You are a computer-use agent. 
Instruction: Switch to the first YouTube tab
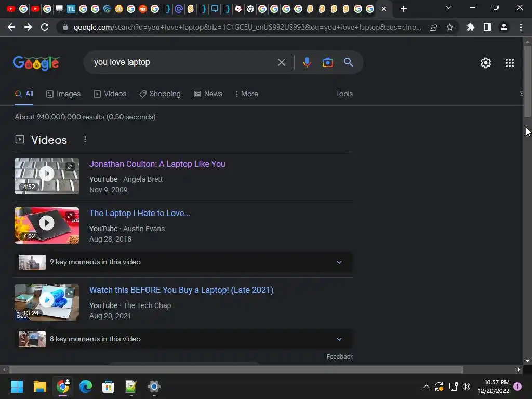11,9
